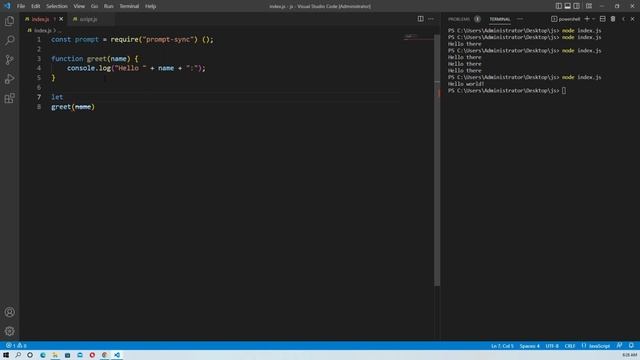Open the Help menu
Viewport: 640px width, 360px height.
(151, 6)
